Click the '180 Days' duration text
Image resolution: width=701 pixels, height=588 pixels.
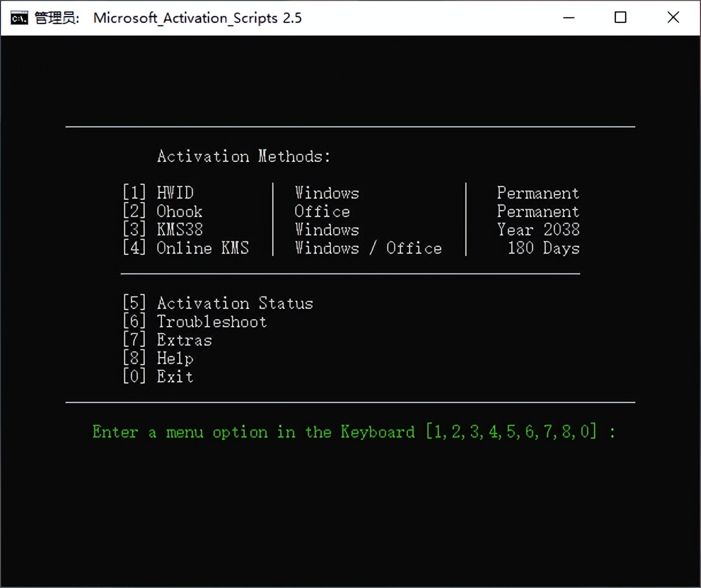click(543, 248)
